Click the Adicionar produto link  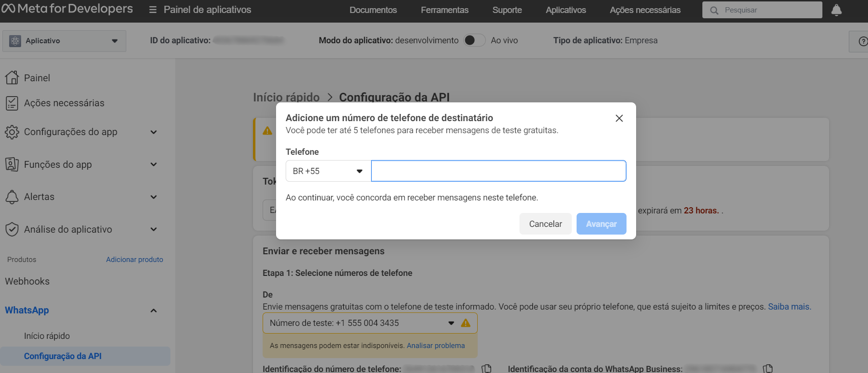coord(134,260)
